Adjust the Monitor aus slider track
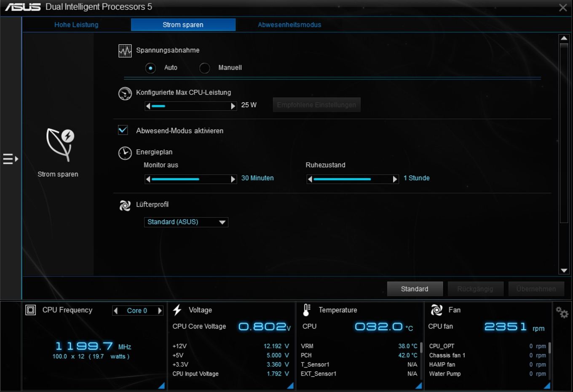Image resolution: width=573 pixels, height=392 pixels. pyautogui.click(x=190, y=179)
